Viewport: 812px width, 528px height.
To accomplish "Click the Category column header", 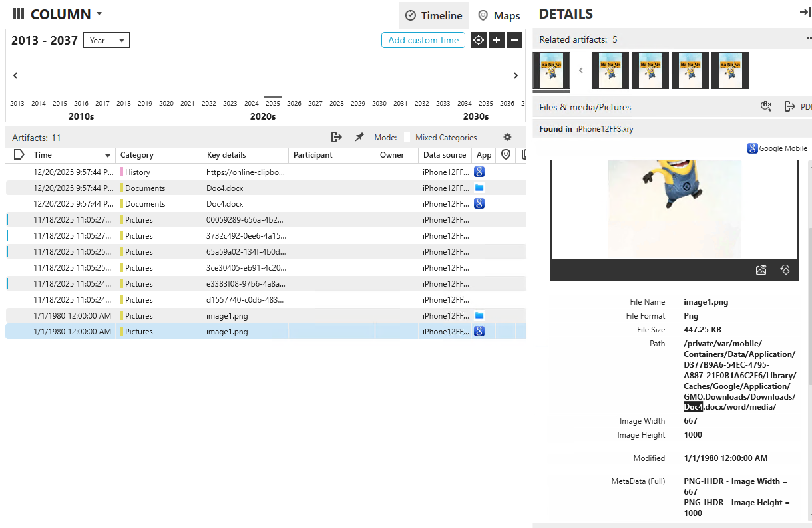I will click(x=158, y=154).
